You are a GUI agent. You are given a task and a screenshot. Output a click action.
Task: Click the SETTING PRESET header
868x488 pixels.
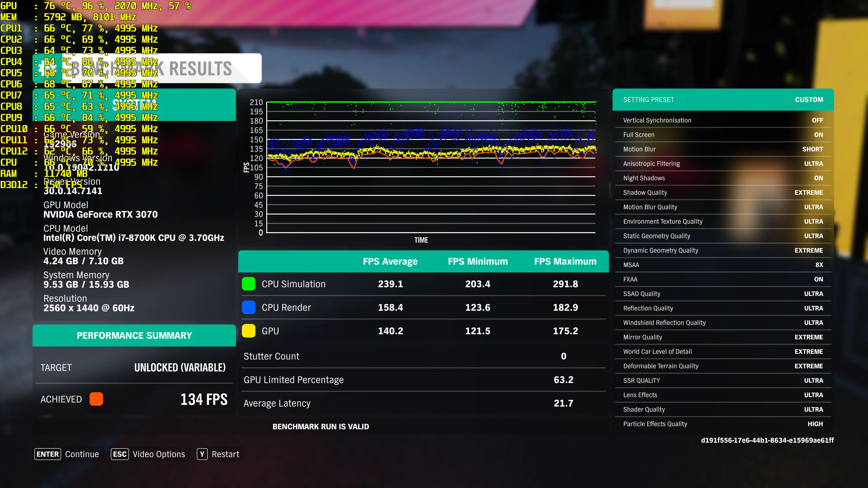point(723,100)
